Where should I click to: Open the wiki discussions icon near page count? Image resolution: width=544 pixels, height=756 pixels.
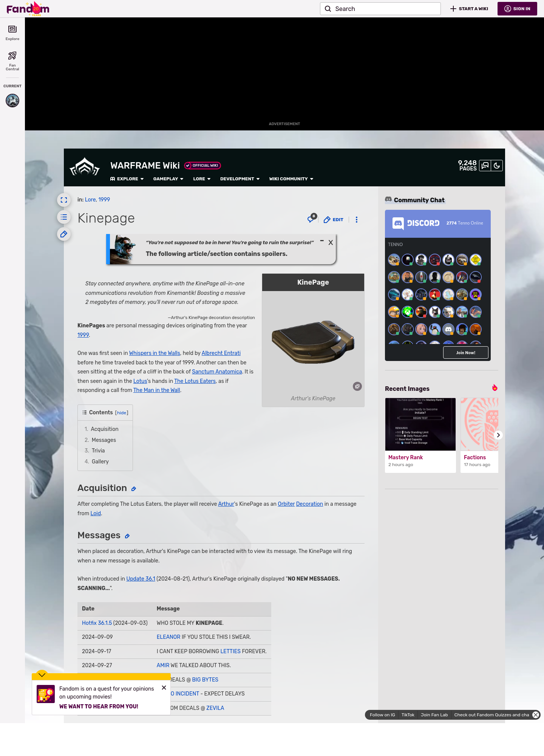tap(485, 166)
